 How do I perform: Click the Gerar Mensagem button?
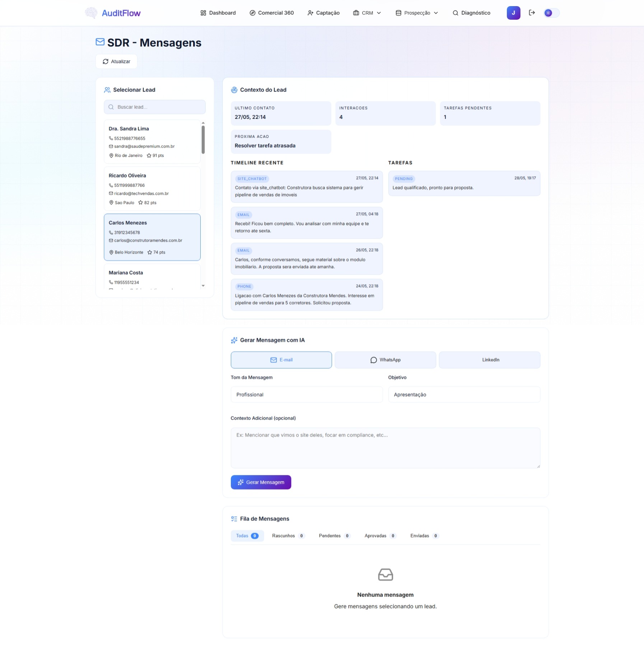pyautogui.click(x=261, y=482)
